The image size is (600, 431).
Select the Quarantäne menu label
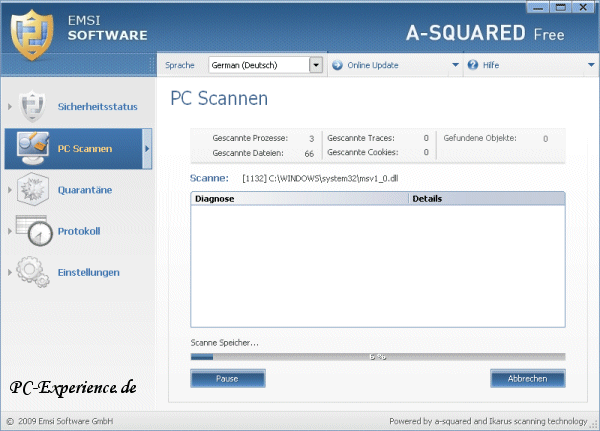tap(84, 190)
